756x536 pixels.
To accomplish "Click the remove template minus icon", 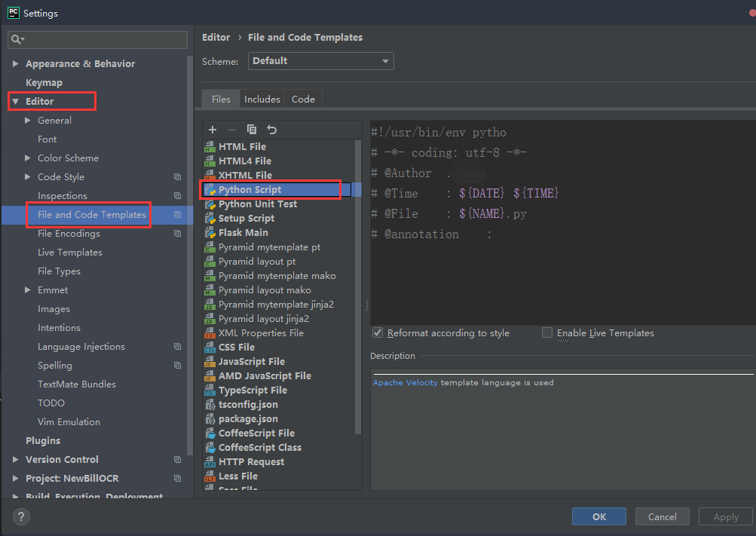I will [x=231, y=130].
